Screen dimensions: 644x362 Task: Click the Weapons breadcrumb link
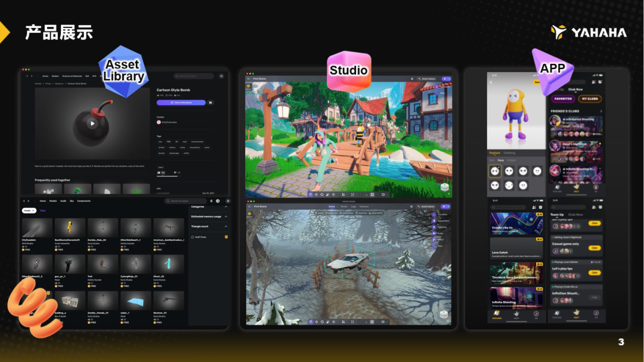pyautogui.click(x=59, y=83)
